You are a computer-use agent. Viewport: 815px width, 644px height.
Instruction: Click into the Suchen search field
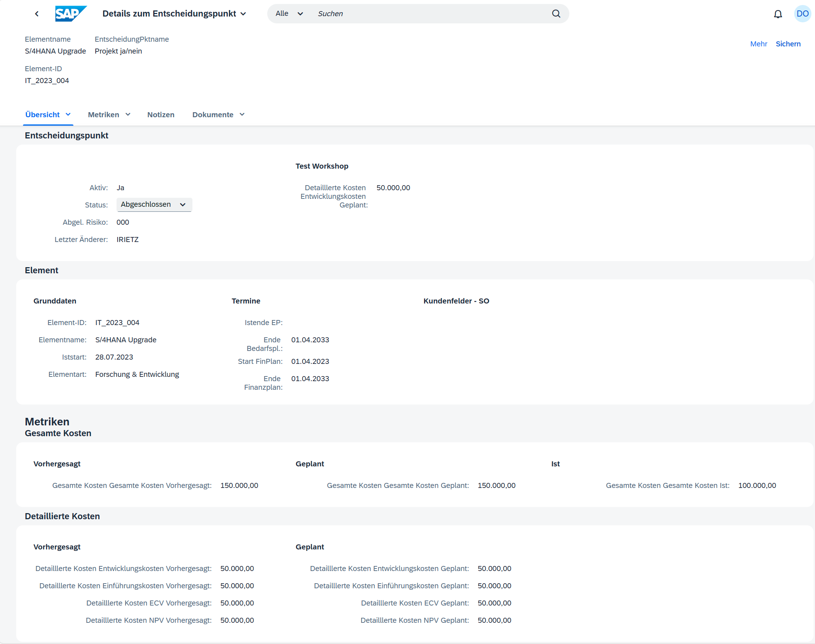(x=430, y=14)
